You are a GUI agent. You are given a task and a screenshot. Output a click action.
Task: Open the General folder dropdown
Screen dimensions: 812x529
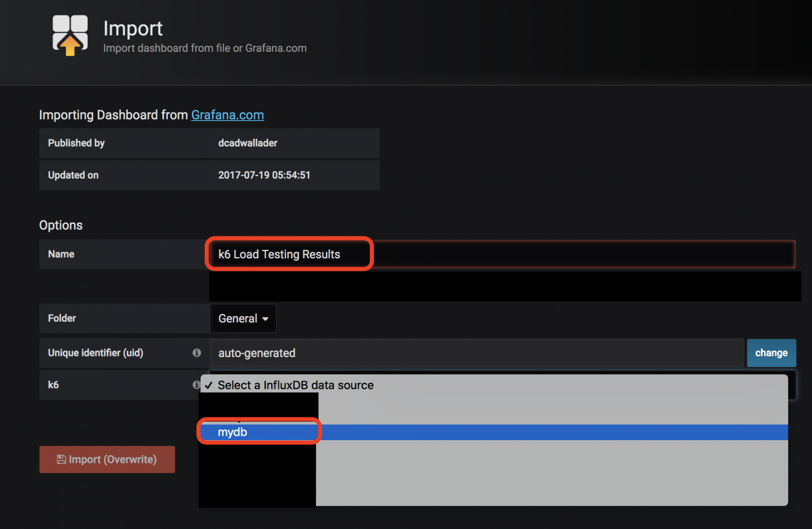pyautogui.click(x=243, y=318)
